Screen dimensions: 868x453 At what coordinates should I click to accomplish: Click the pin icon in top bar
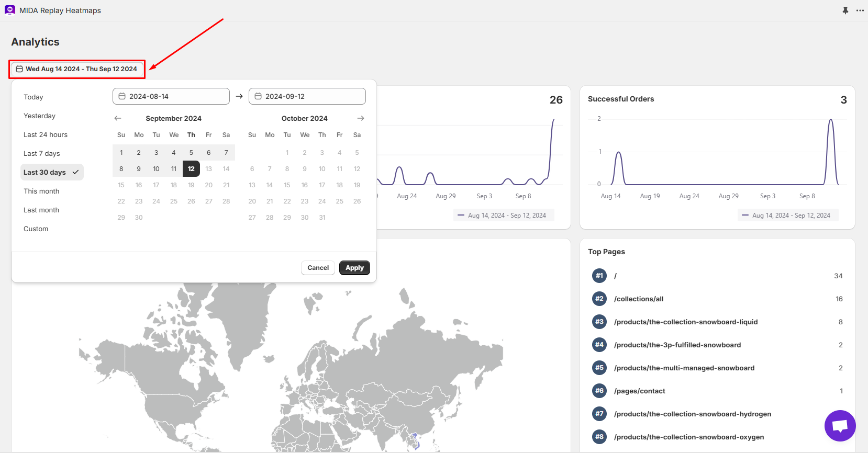[845, 10]
